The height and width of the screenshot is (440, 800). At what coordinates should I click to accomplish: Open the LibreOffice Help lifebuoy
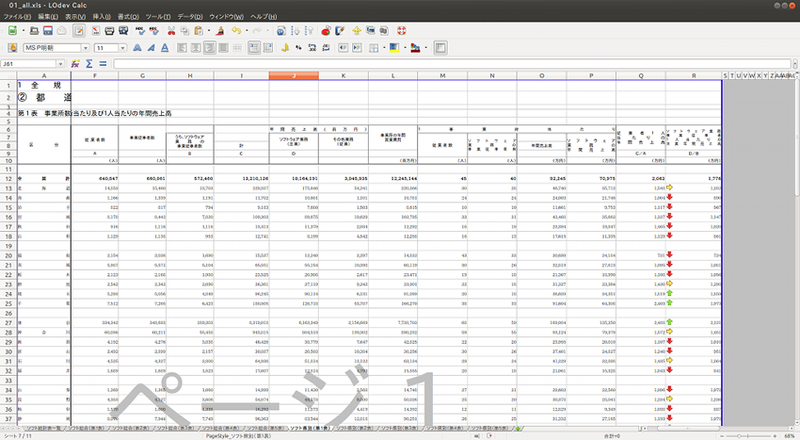pos(402,31)
